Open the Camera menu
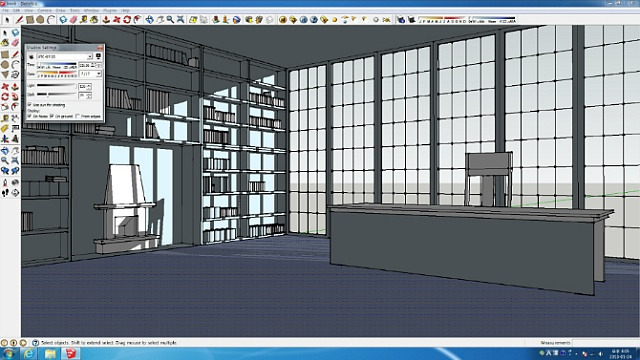Viewport: 640px width, 360px height. pyautogui.click(x=44, y=10)
